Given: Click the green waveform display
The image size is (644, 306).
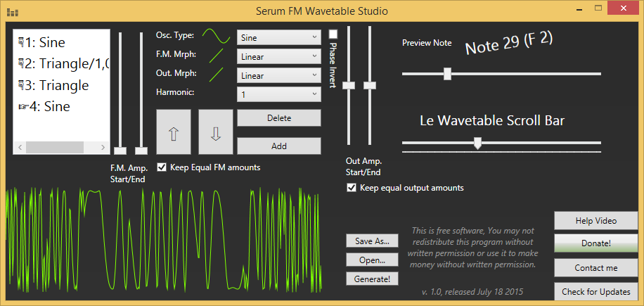Looking at the screenshot, I should (164, 239).
